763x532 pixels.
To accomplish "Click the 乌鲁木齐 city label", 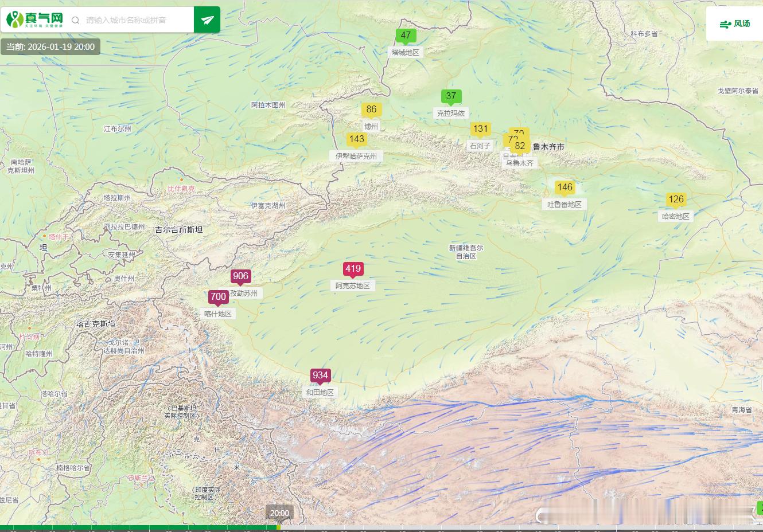I will (x=520, y=163).
